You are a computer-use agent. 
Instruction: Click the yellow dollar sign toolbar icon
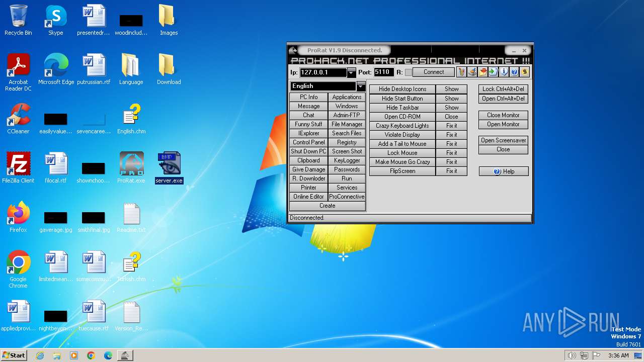pyautogui.click(x=525, y=72)
